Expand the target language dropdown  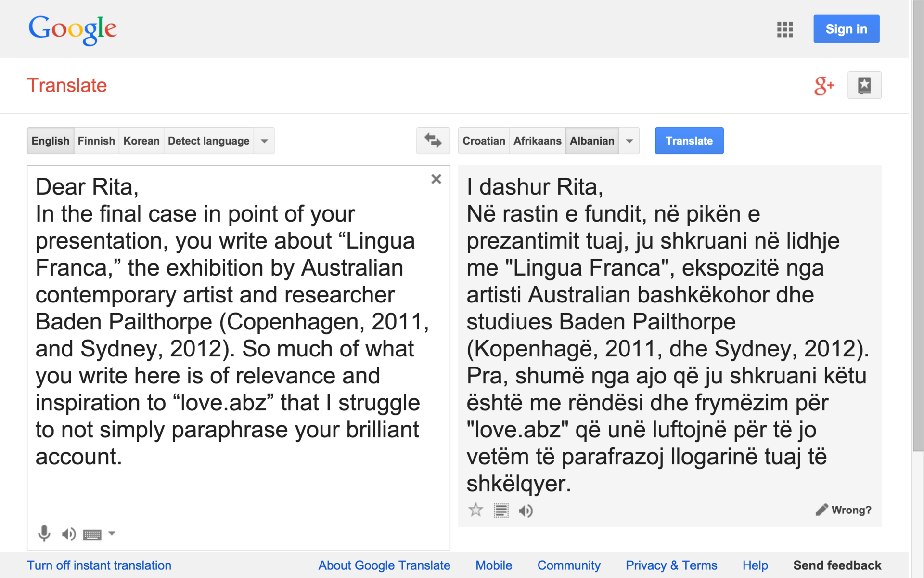(x=629, y=141)
